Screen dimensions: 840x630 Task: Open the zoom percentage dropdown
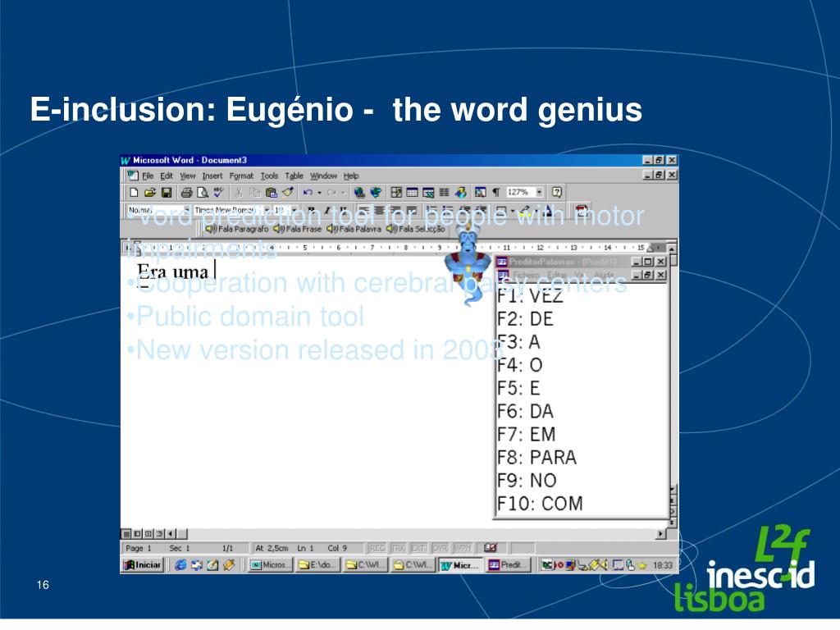pos(539,192)
